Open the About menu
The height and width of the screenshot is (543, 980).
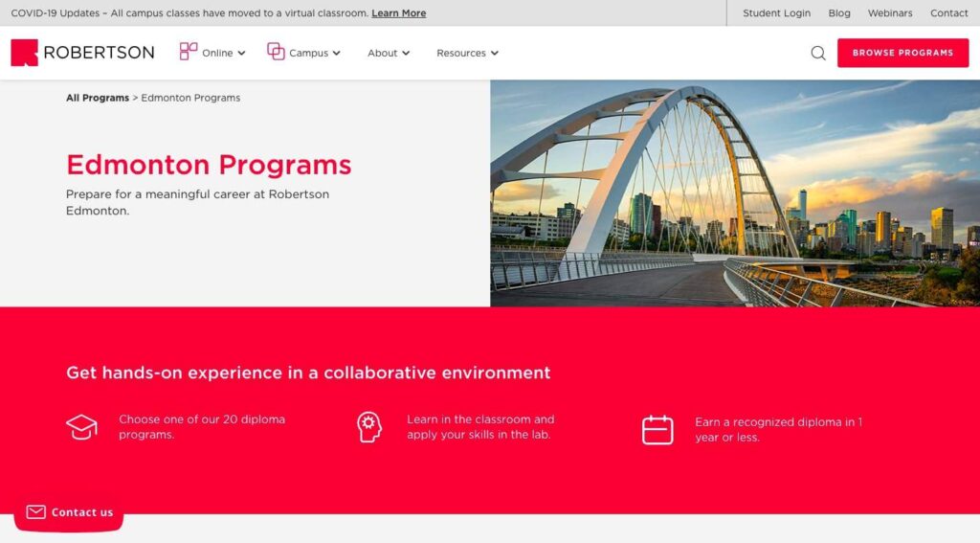click(x=389, y=54)
